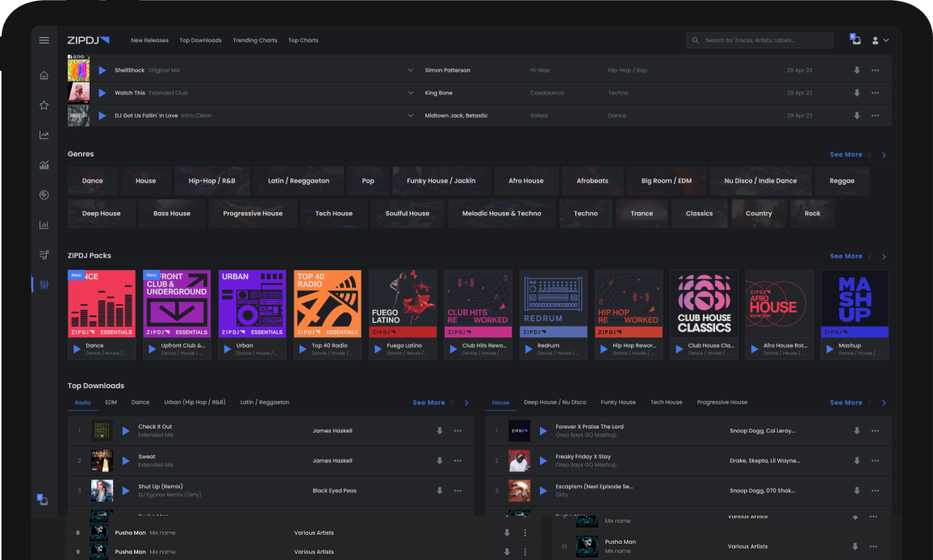Open New Releases in top navigation
Screen dimensions: 933x560
coord(149,40)
